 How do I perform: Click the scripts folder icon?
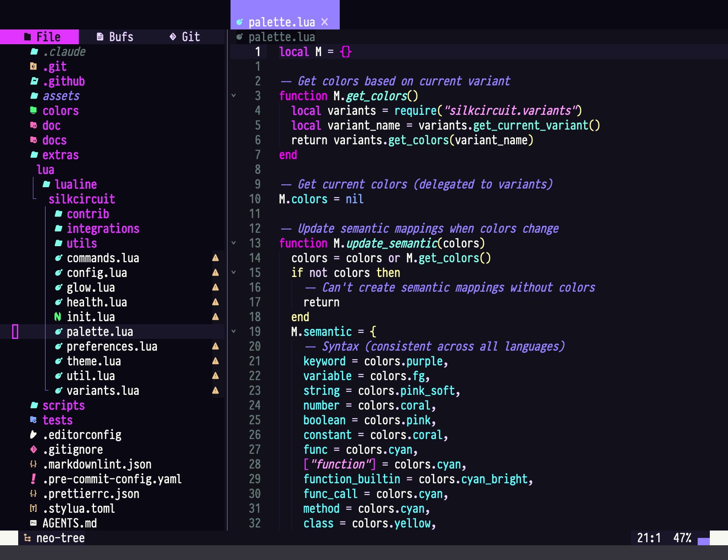(x=34, y=405)
